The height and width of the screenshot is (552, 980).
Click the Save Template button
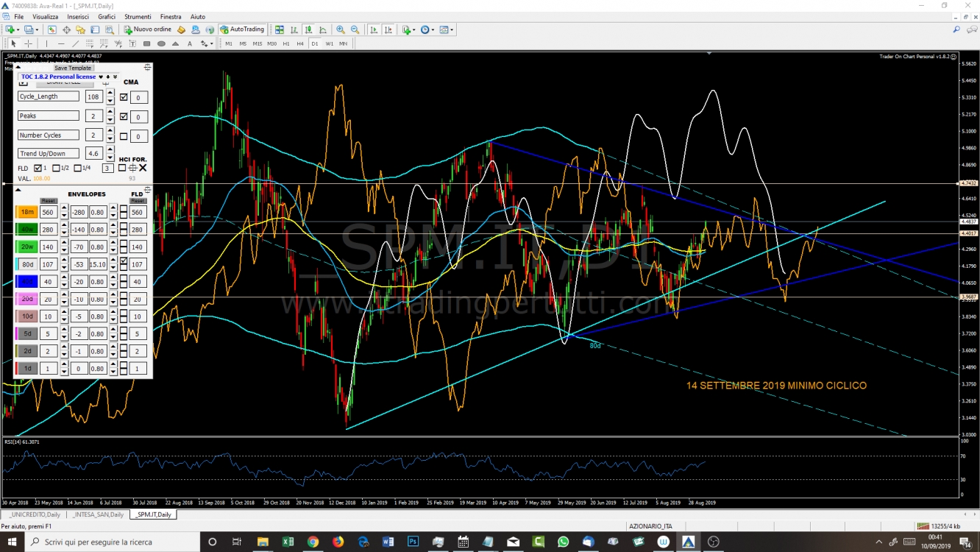tap(74, 68)
